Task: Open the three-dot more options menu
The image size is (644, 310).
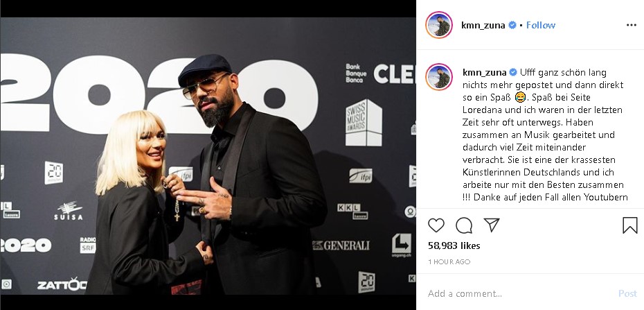Action: [631, 25]
